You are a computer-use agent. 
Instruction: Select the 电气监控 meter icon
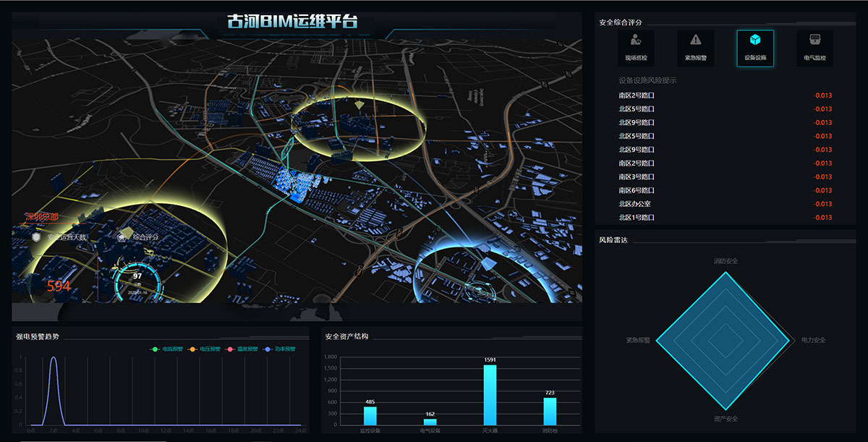click(814, 42)
